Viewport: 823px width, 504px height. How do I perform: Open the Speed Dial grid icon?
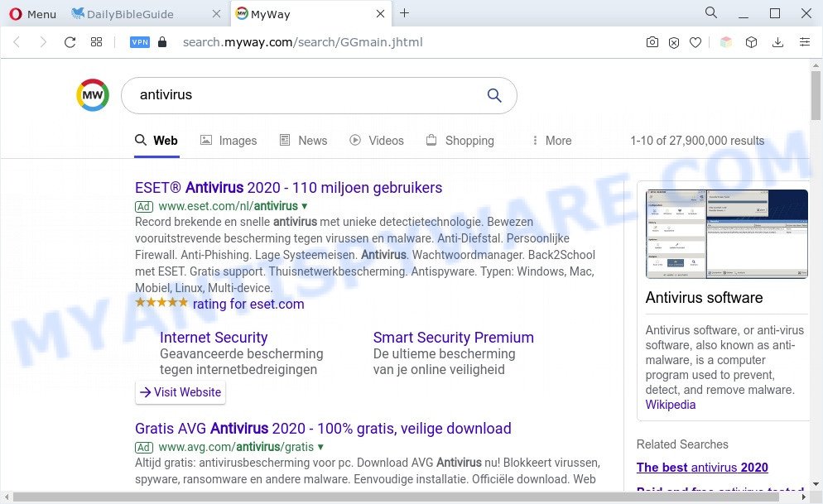pos(96,42)
